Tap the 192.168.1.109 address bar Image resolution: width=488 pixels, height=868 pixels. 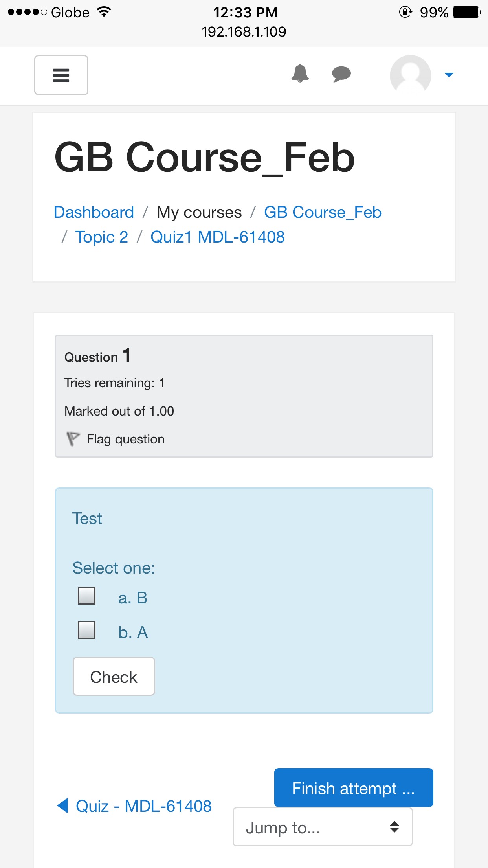244,32
